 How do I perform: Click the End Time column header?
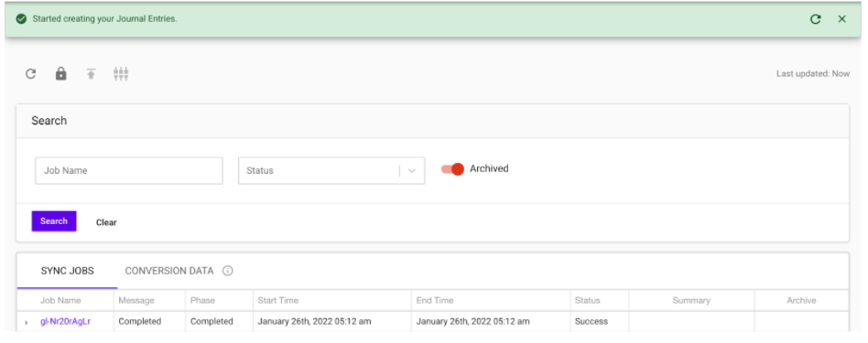click(435, 300)
